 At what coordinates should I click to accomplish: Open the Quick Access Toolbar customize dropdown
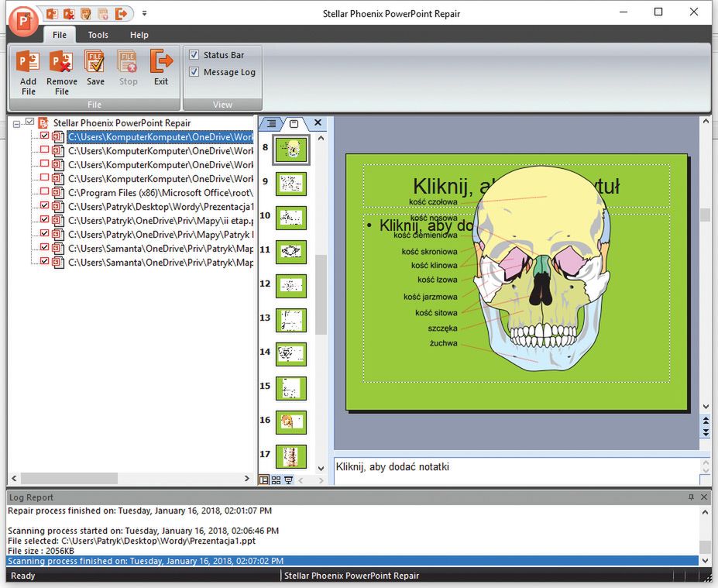(x=144, y=14)
